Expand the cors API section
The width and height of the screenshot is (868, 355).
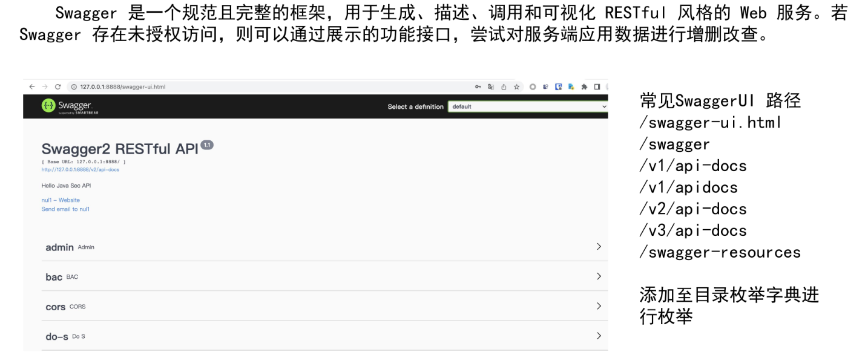pos(599,306)
